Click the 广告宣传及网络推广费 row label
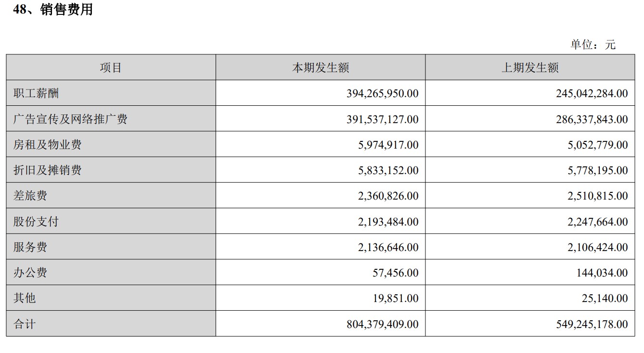 [70, 119]
